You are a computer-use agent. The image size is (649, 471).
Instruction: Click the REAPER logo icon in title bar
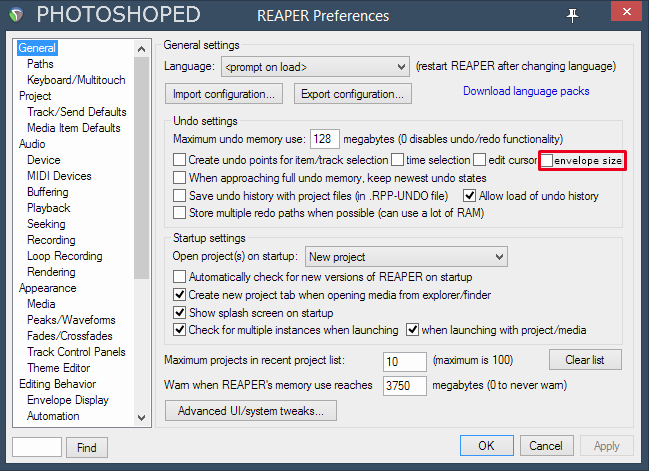[x=16, y=15]
